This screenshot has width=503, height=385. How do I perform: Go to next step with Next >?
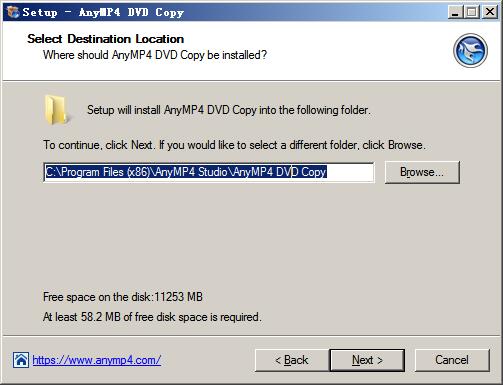[367, 360]
